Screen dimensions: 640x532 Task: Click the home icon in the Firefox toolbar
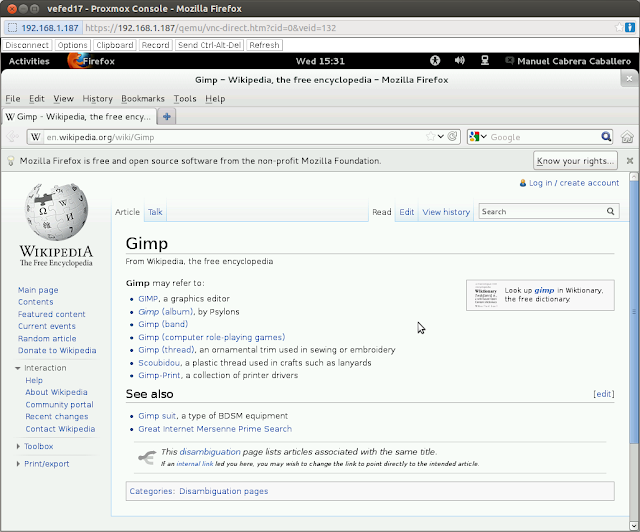tap(627, 137)
